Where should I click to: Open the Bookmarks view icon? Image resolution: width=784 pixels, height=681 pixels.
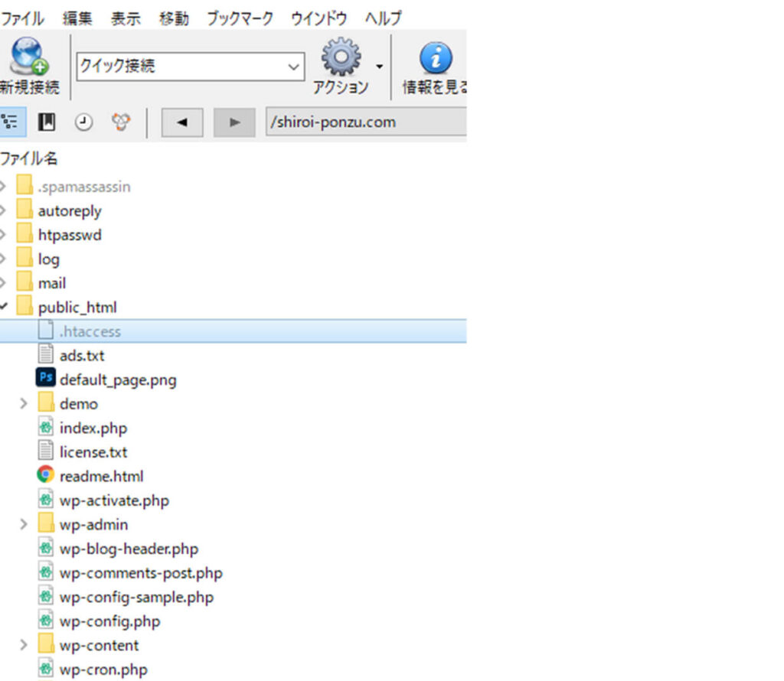point(47,122)
